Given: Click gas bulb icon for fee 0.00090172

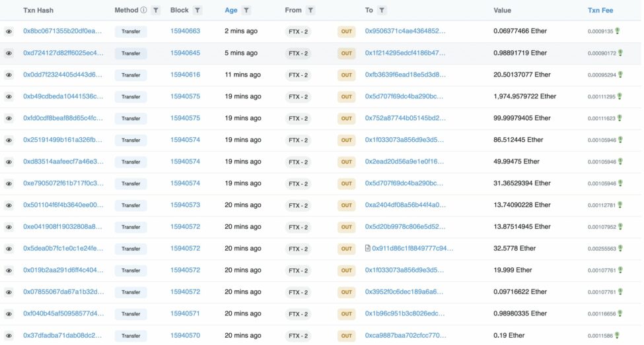Looking at the screenshot, I should click(x=620, y=53).
